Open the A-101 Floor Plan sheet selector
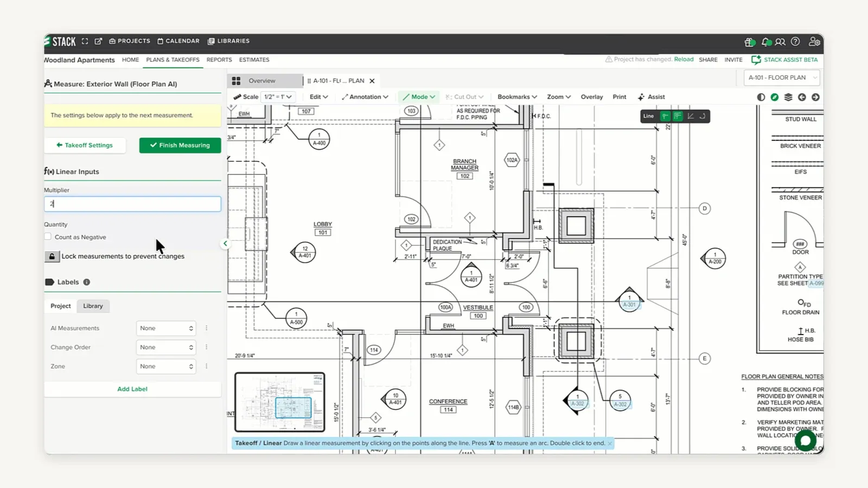The image size is (868, 488). [x=782, y=78]
